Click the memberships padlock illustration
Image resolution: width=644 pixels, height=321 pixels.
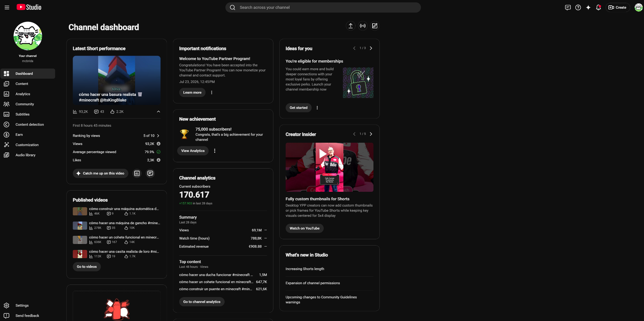(358, 83)
